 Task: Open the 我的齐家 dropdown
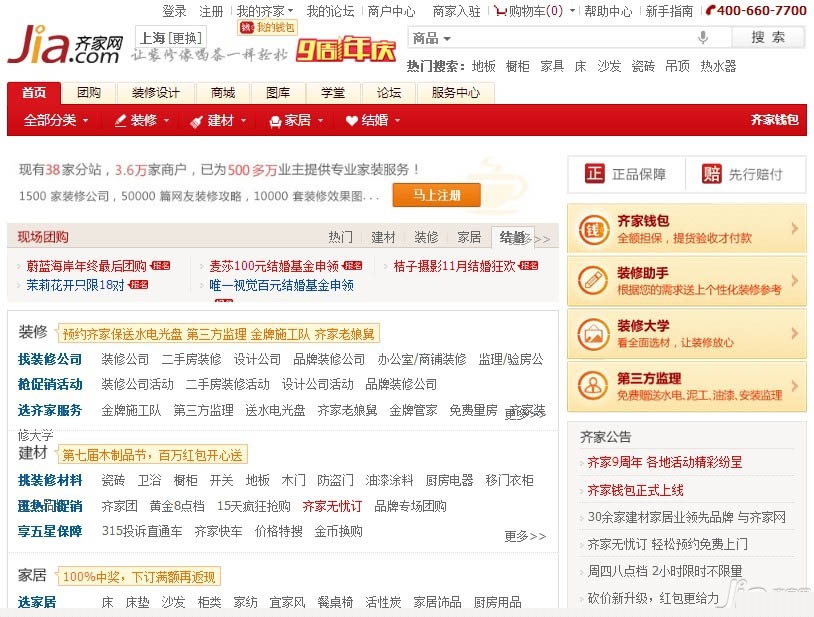tap(265, 11)
